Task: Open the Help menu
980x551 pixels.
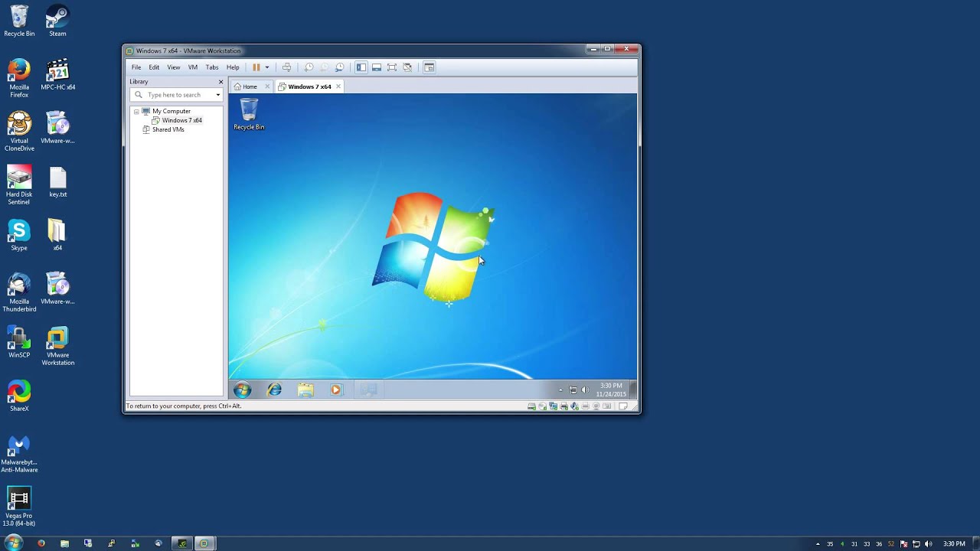Action: click(233, 67)
